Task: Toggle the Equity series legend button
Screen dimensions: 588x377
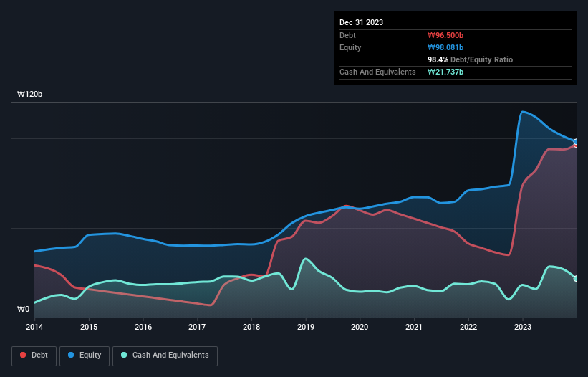Action: pyautogui.click(x=85, y=355)
